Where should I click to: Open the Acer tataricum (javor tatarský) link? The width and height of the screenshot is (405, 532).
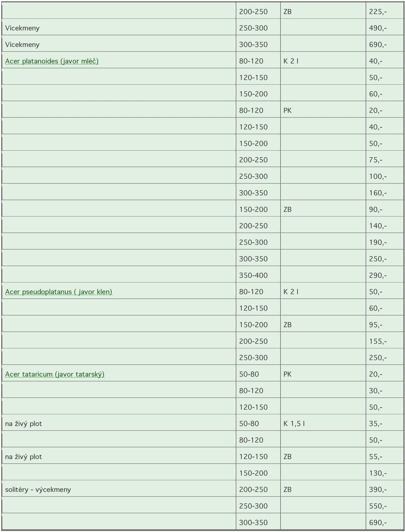55,374
